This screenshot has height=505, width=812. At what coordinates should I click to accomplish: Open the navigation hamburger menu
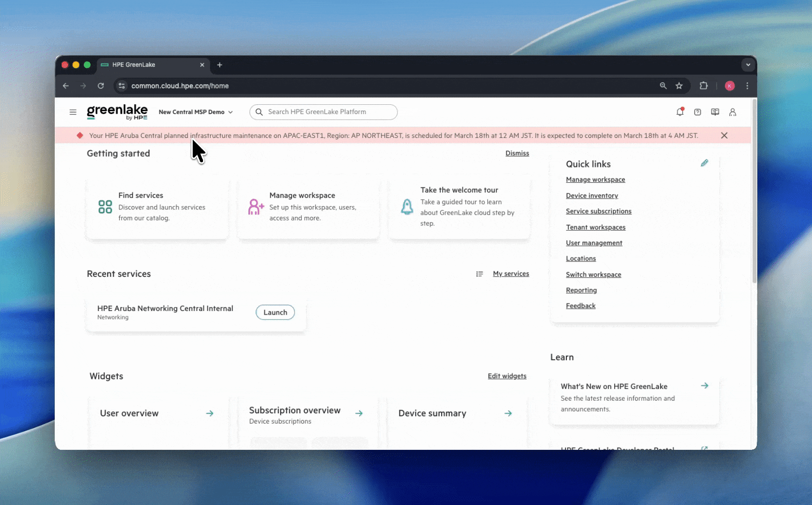73,112
